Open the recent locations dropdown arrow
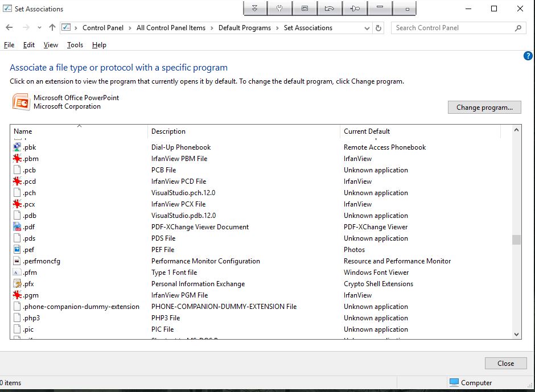The image size is (535, 392). [39, 28]
